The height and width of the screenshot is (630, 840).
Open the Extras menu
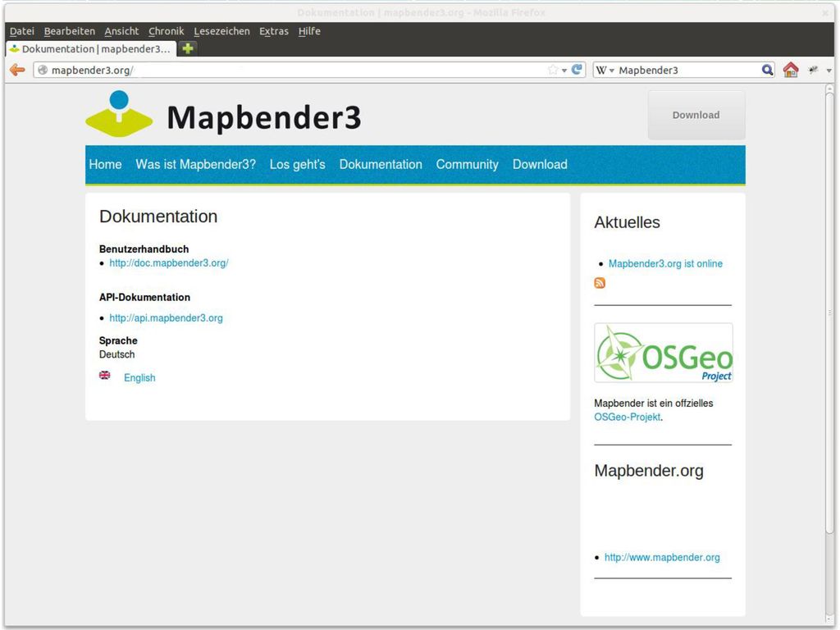click(x=274, y=31)
